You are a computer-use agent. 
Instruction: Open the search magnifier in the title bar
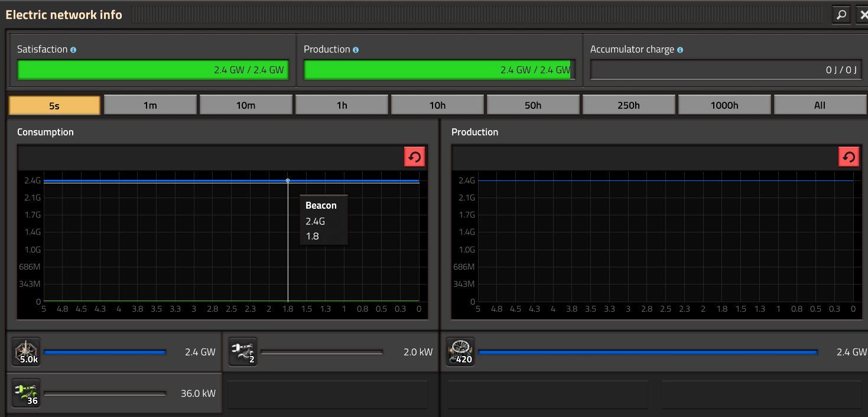(x=841, y=15)
